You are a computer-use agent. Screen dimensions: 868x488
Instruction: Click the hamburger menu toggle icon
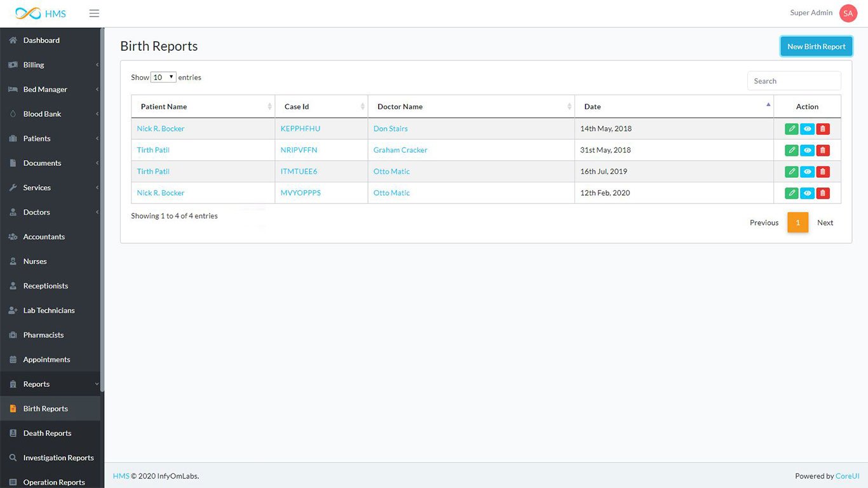[x=94, y=13]
